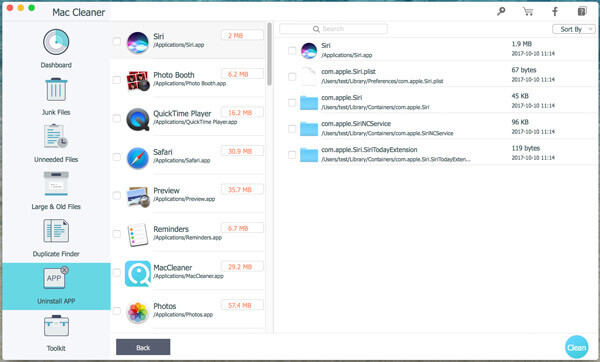
Task: Select QuickTime Player in app list
Action: coord(188,118)
